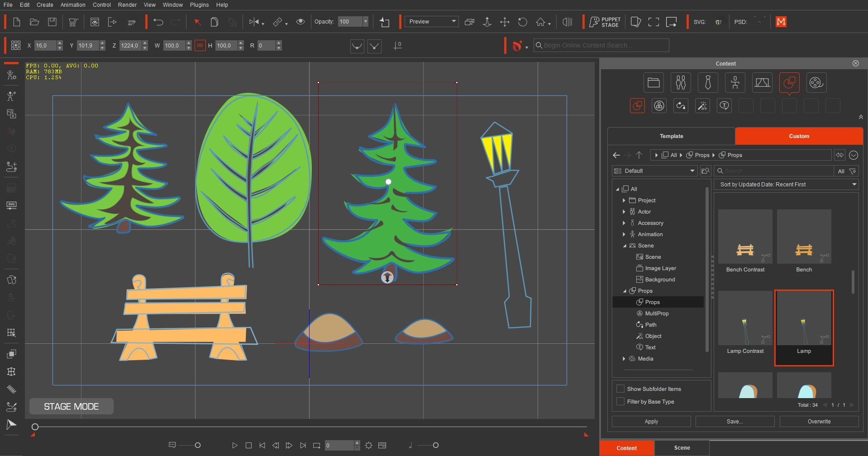
Task: Toggle the eye visibility icon in the toolbar
Action: tap(300, 21)
